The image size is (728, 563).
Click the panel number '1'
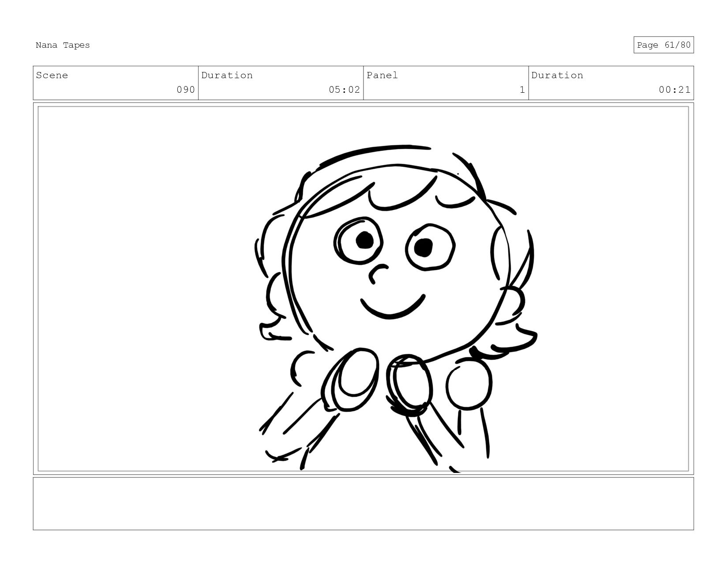point(522,90)
